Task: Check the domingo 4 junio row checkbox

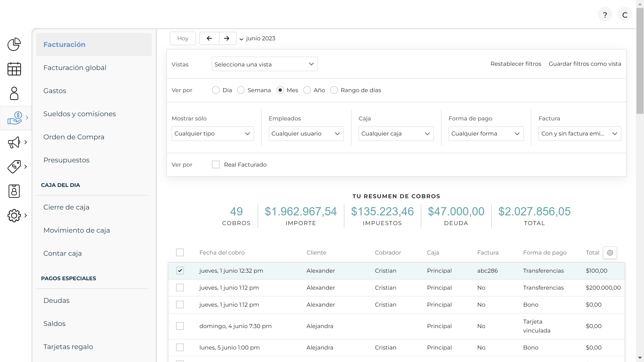Action: point(180,326)
